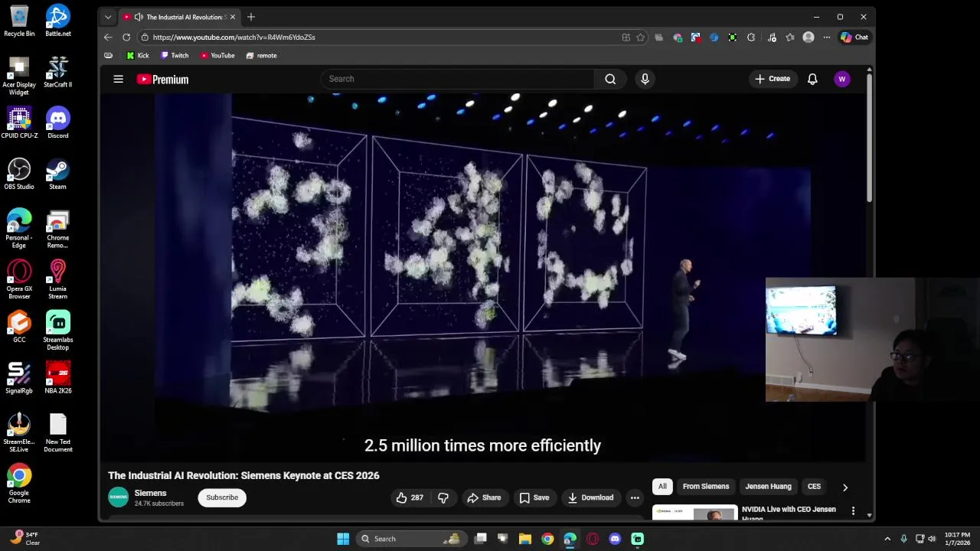The image size is (980, 551).
Task: Switch to The Industrial AI Revolution tab
Action: pos(179,17)
